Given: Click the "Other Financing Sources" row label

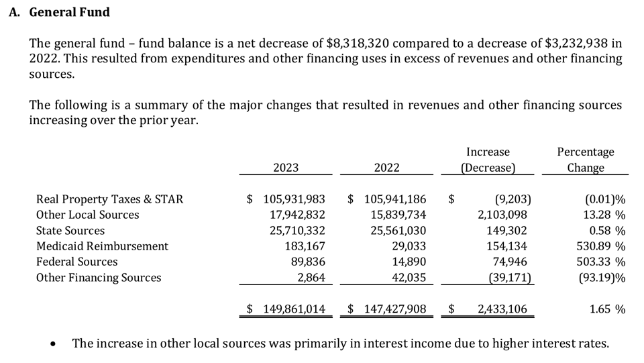Looking at the screenshot, I should [x=99, y=278].
